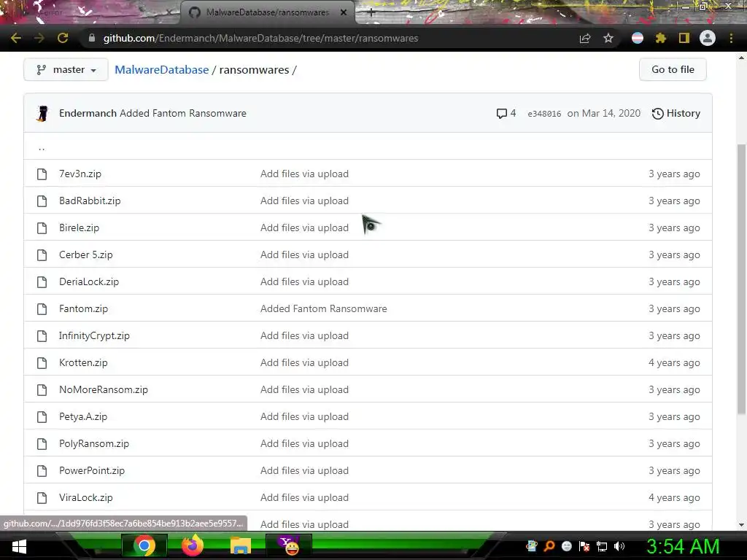Click the address bar URL field
747x560 pixels.
(260, 38)
